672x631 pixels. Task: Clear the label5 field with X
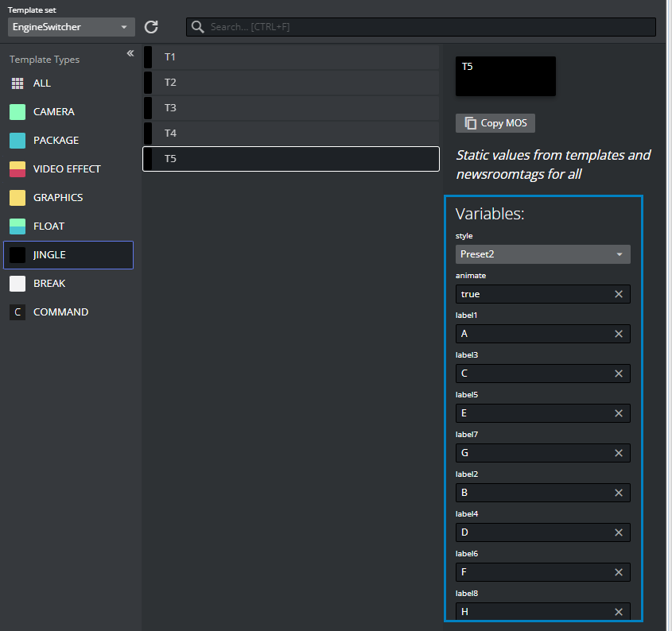click(619, 413)
